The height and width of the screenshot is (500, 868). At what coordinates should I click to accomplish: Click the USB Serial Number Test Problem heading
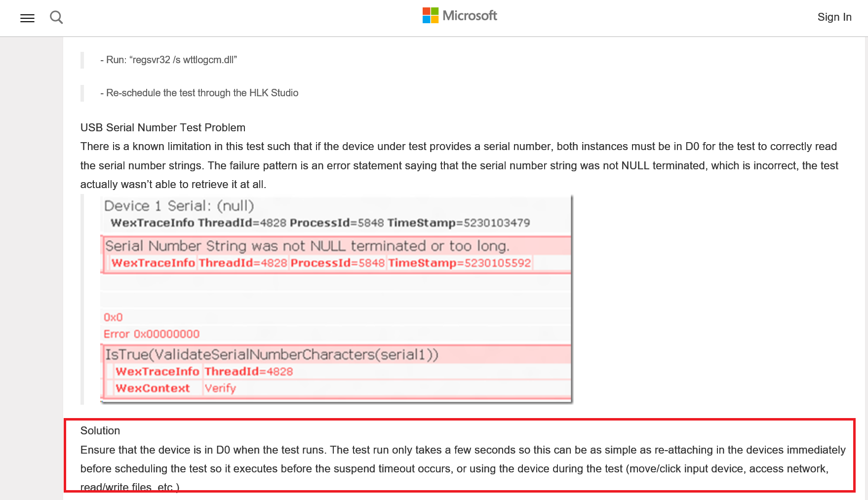pos(162,127)
